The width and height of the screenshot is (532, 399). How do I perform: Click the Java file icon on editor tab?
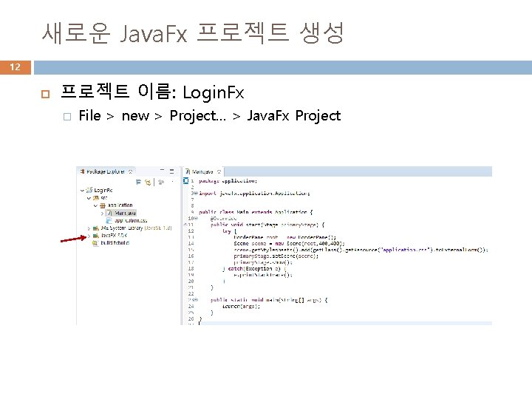[188, 171]
